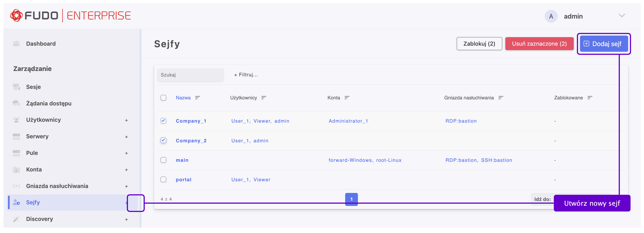
Task: Click the Discovery magic wand icon
Action: [16, 219]
